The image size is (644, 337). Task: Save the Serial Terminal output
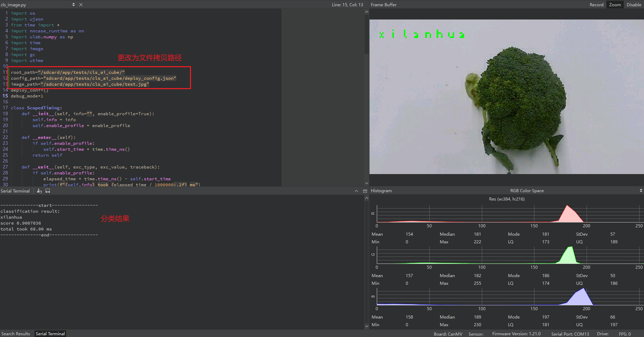click(x=48, y=191)
